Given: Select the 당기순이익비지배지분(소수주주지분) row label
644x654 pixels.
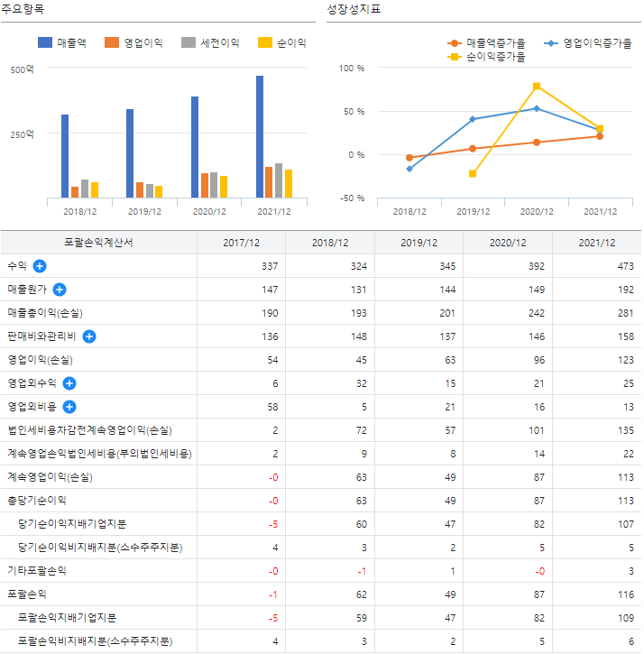Looking at the screenshot, I should click(x=100, y=548).
